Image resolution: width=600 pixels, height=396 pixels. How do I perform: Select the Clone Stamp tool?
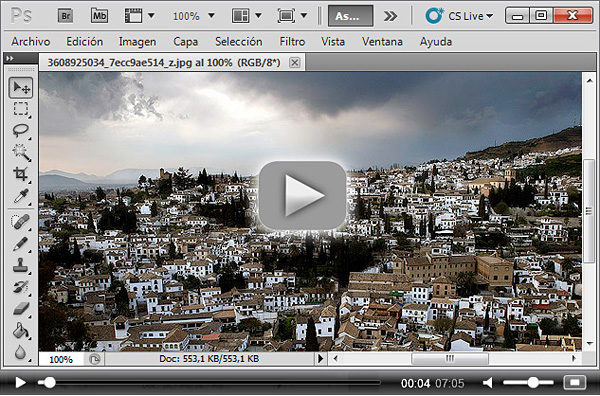21,265
